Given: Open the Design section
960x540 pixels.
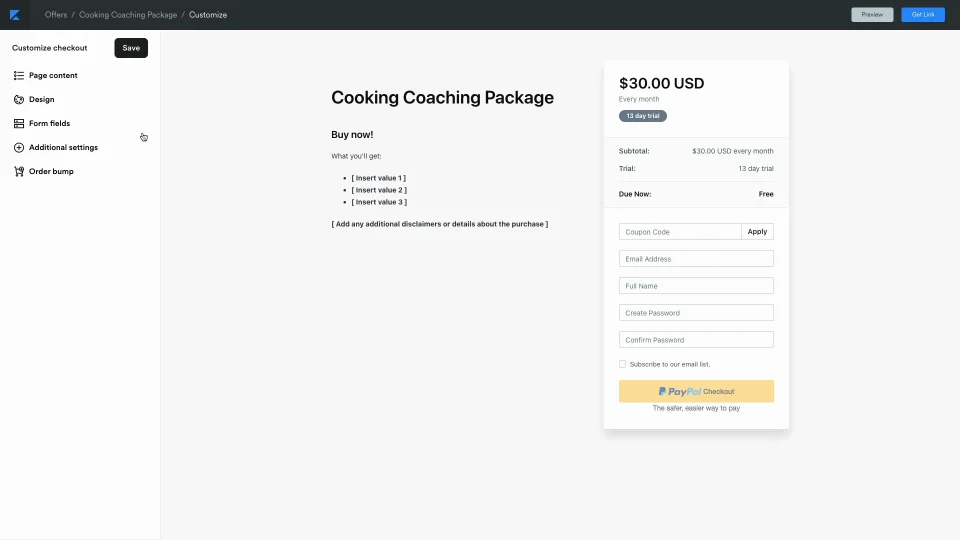Looking at the screenshot, I should pyautogui.click(x=42, y=99).
